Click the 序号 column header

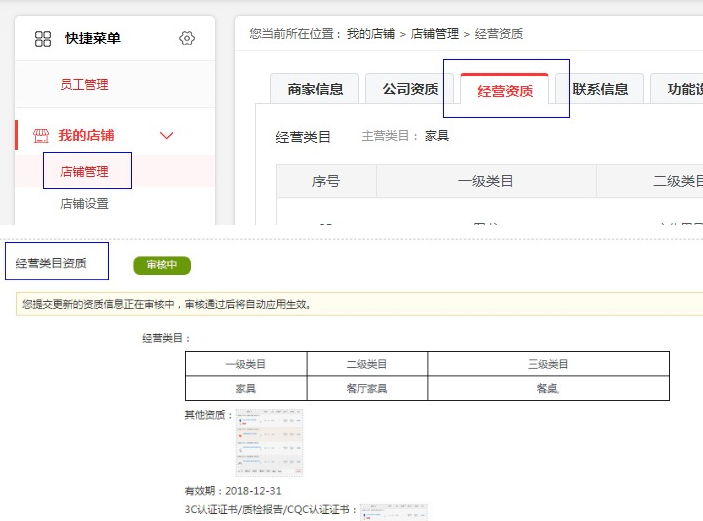326,181
